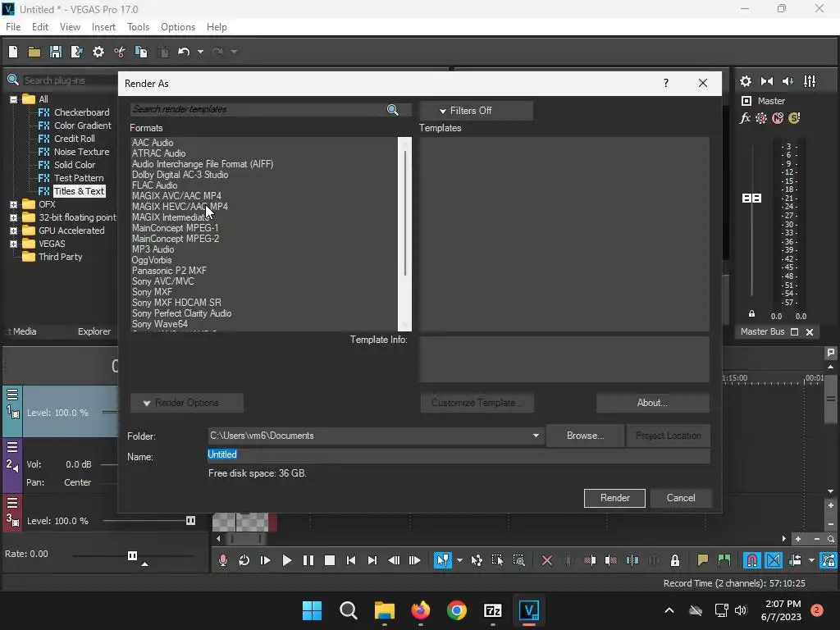Open the Folder path dropdown
This screenshot has width=840, height=630.
pyautogui.click(x=536, y=436)
